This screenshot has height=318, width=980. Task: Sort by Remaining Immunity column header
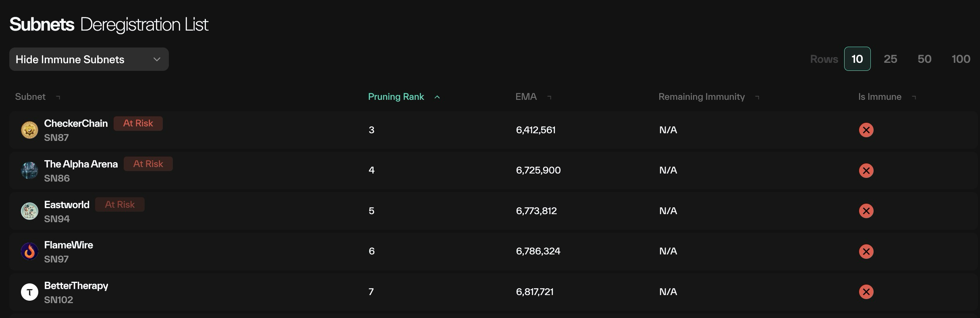[702, 97]
